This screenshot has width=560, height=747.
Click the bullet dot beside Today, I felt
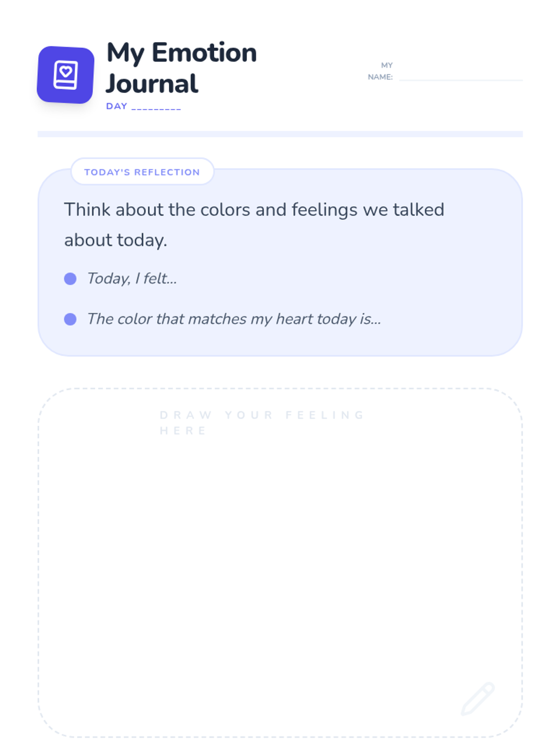(x=70, y=279)
